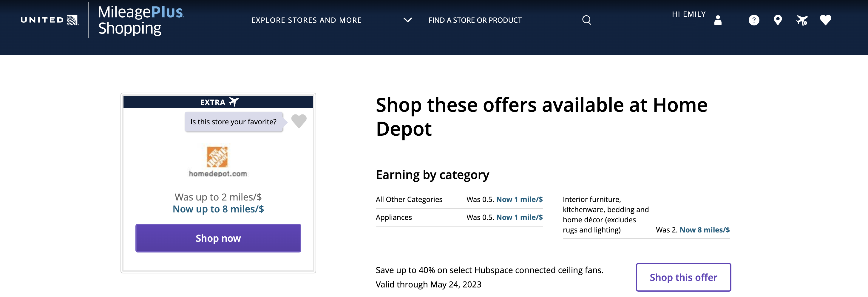Click the Is this store your favorite tooltip
Screen dimensions: 868x297
233,122
